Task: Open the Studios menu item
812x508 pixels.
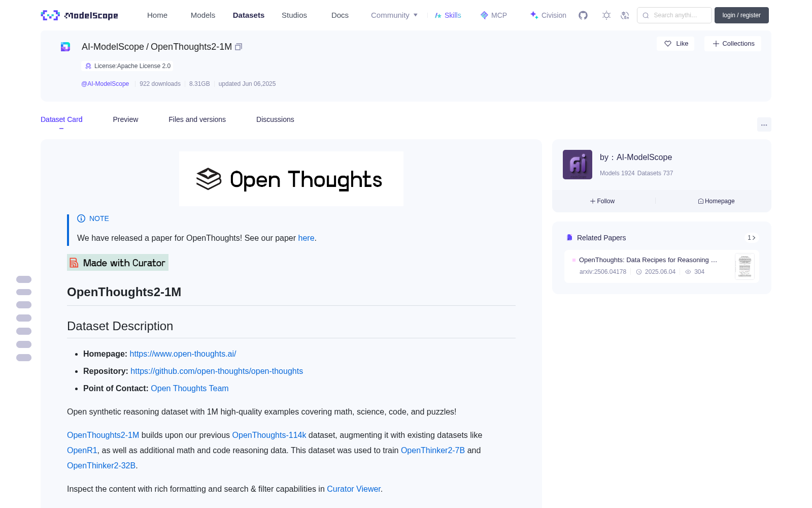Action: [x=294, y=15]
